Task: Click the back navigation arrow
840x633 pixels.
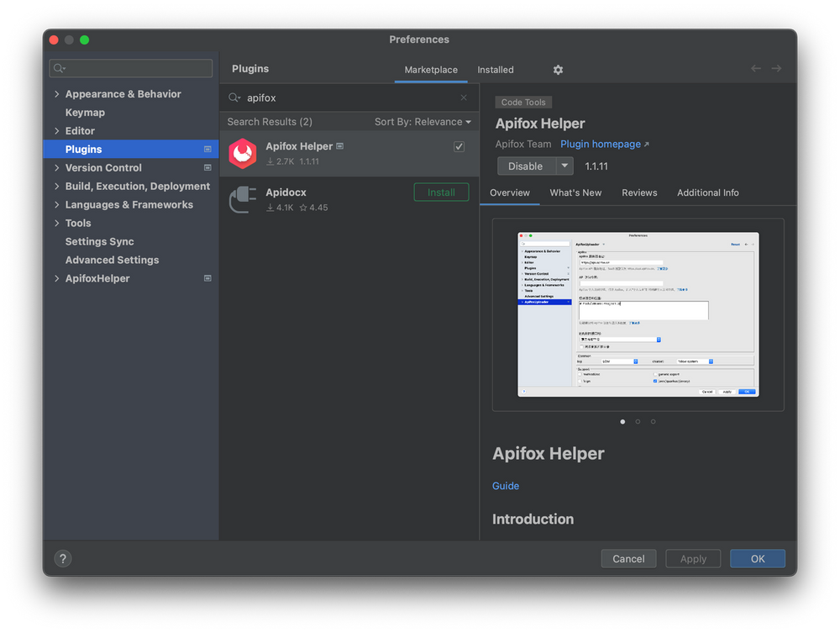Action: 755,70
